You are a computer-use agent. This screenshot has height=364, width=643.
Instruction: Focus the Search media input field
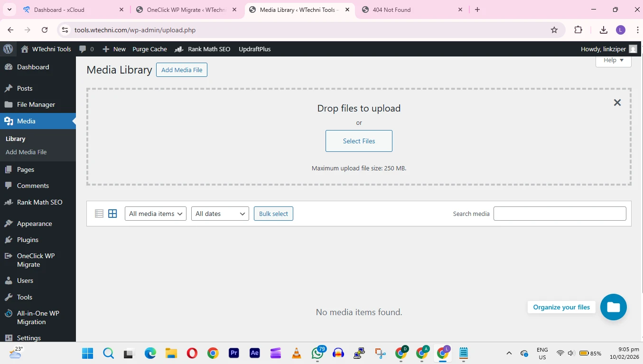pyautogui.click(x=559, y=214)
